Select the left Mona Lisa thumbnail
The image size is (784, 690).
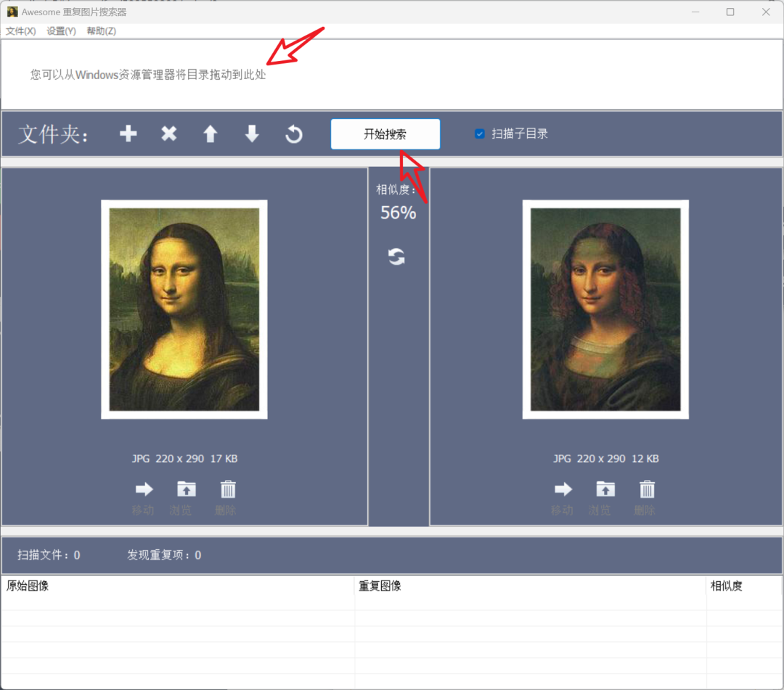pos(183,308)
